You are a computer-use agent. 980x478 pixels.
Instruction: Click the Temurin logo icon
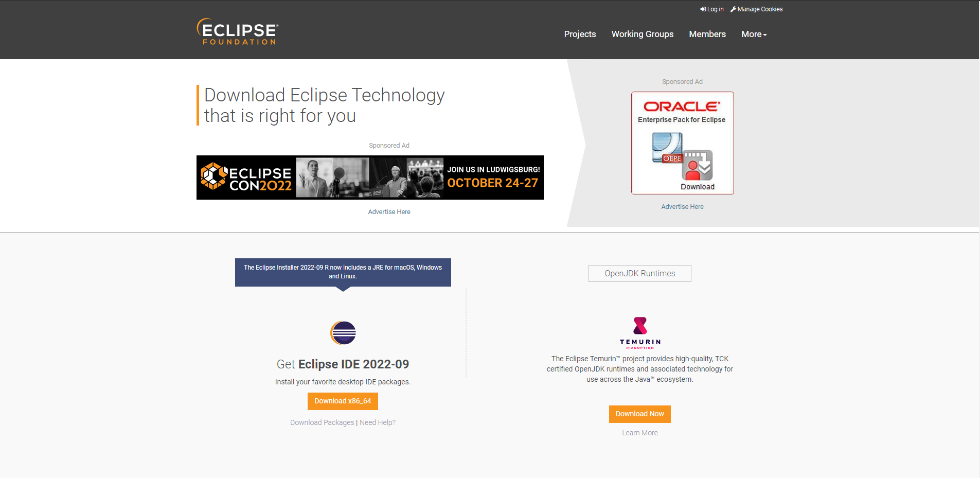coord(640,332)
